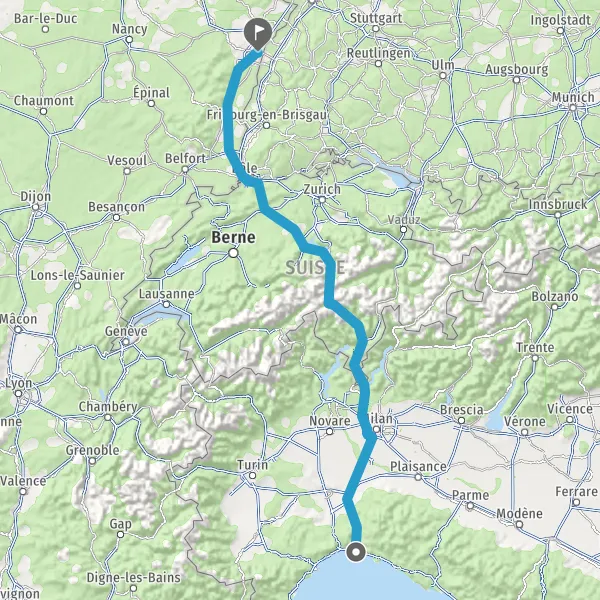Click the Bolzano city label
The image size is (600, 600).
554,296
